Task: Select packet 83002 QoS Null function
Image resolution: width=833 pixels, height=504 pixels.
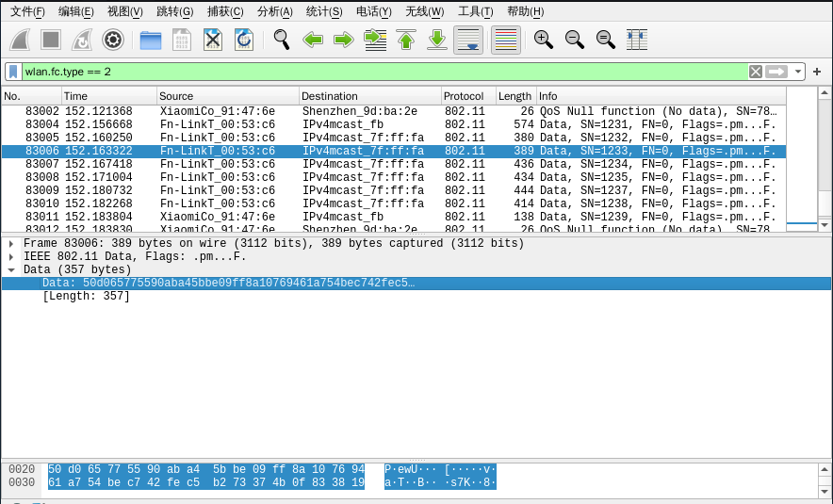Action: coord(394,111)
